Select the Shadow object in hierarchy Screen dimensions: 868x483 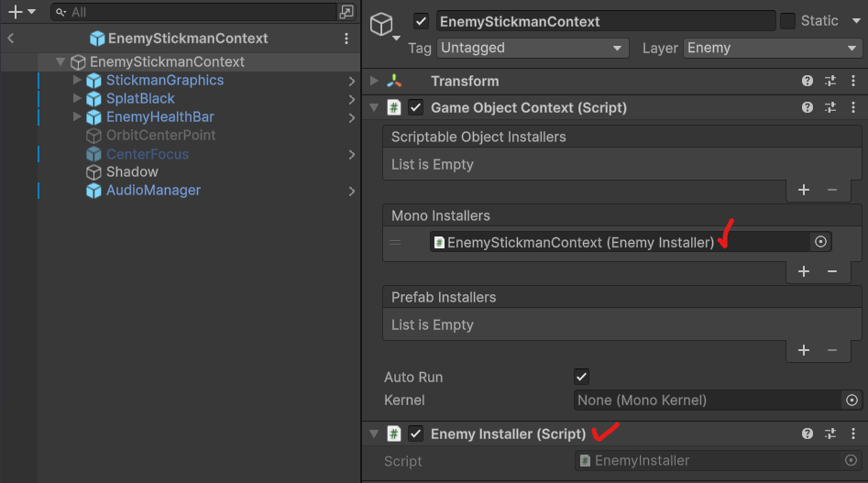click(x=132, y=172)
